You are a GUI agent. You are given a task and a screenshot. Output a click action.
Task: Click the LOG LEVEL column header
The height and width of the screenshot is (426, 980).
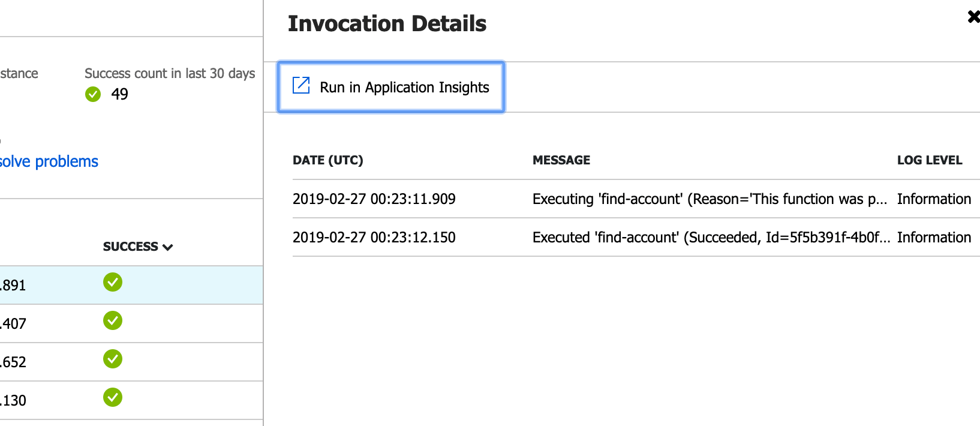tap(930, 160)
